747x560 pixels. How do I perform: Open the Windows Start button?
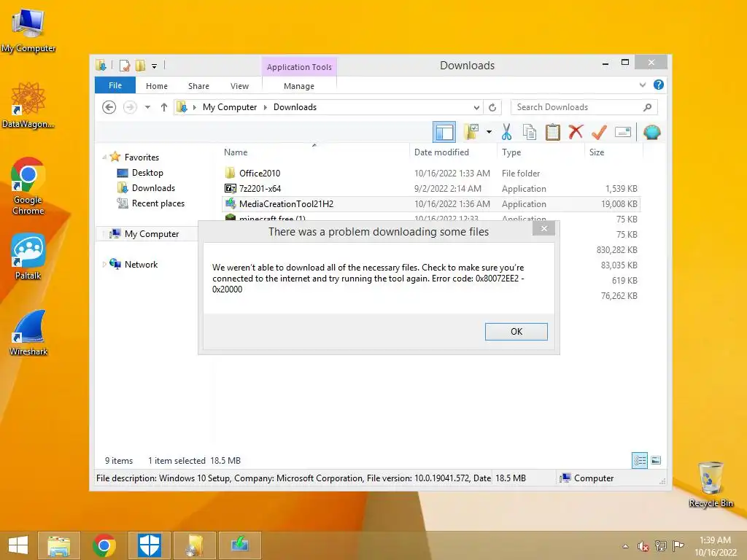[x=18, y=545]
